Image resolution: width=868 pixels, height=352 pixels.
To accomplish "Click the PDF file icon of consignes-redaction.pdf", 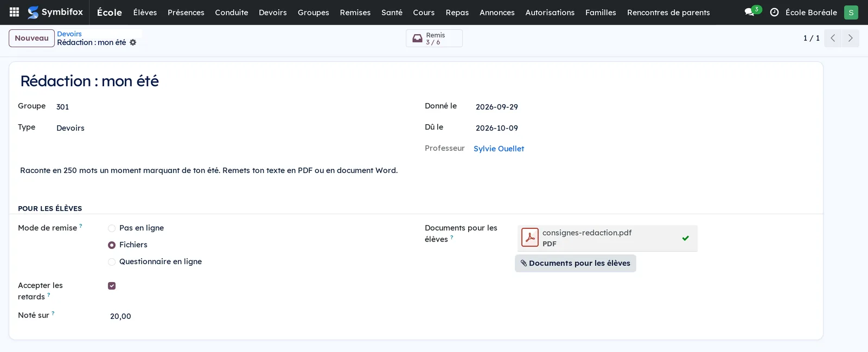I will (530, 238).
